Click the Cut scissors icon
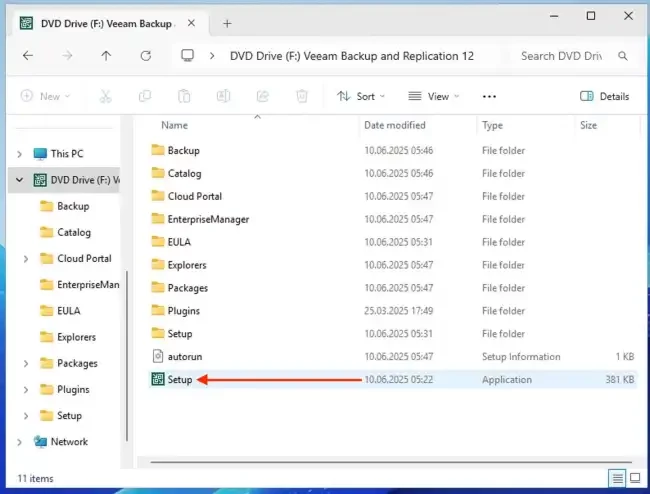Viewport: 650px width, 494px height. click(x=106, y=96)
